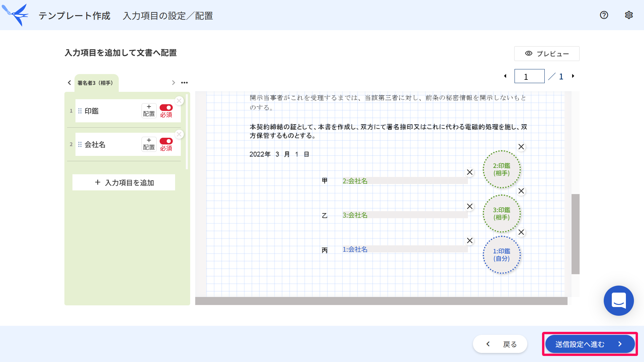Select the 署名者3（相手） tab
The image size is (644, 362).
click(x=96, y=83)
